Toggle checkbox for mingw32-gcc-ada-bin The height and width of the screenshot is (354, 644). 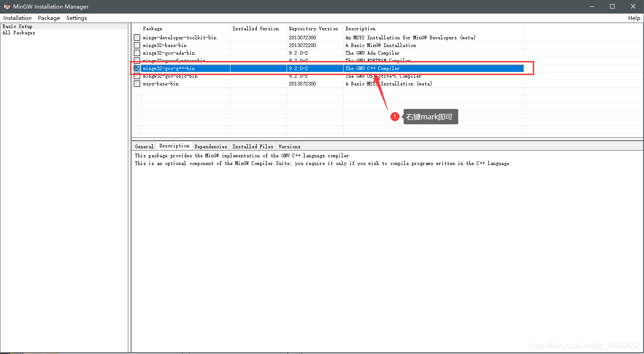(x=137, y=53)
